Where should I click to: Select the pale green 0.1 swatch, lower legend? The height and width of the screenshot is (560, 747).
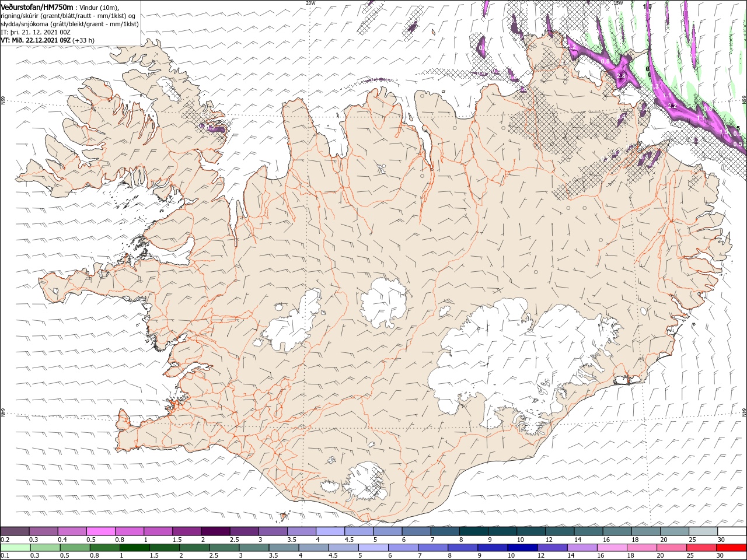click(15, 548)
